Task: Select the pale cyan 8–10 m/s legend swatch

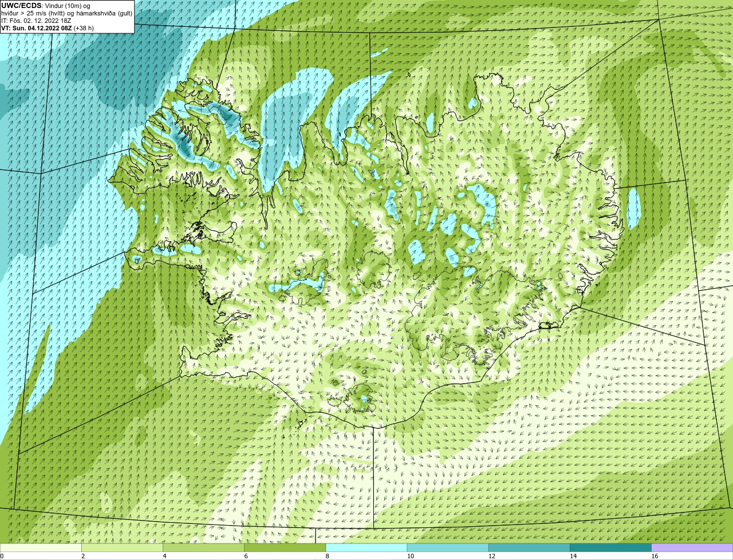Action: point(366,548)
